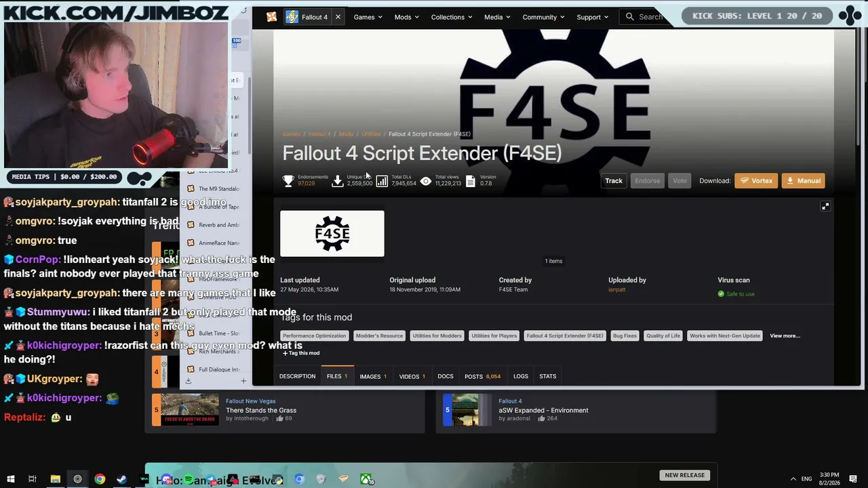
Task: Go to Fallout 4 breadcrumb link
Action: point(319,134)
